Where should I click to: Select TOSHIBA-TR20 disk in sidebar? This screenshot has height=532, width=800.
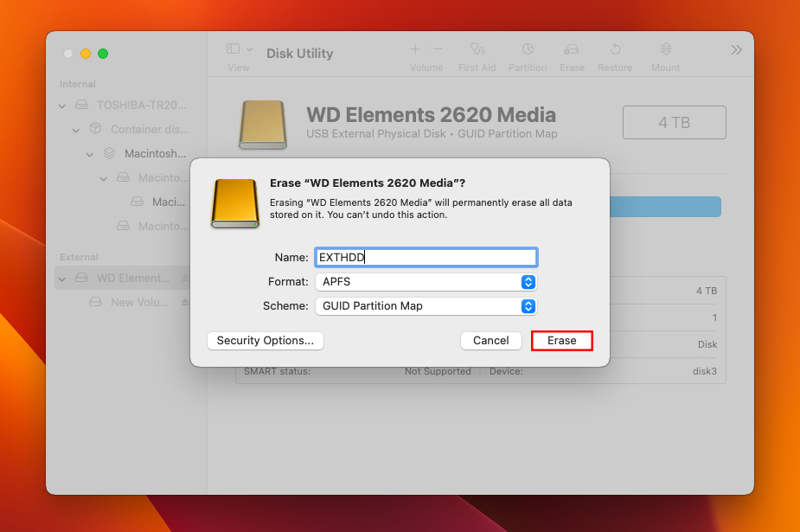click(x=141, y=105)
